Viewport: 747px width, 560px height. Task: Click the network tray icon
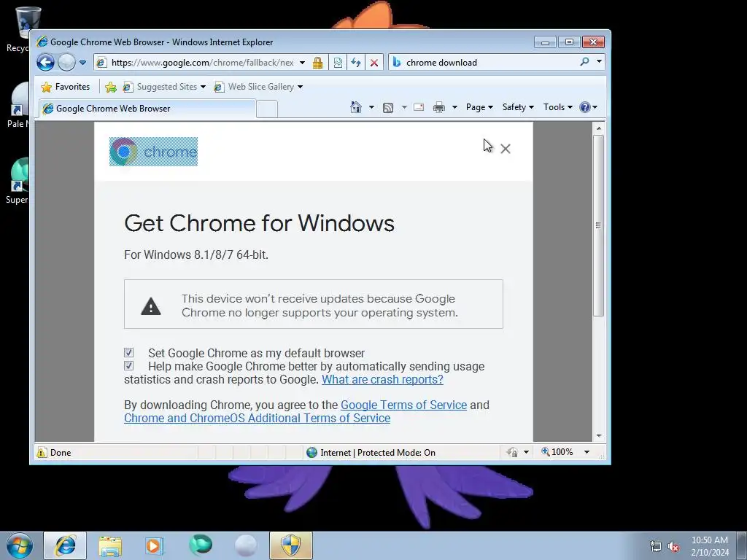656,546
